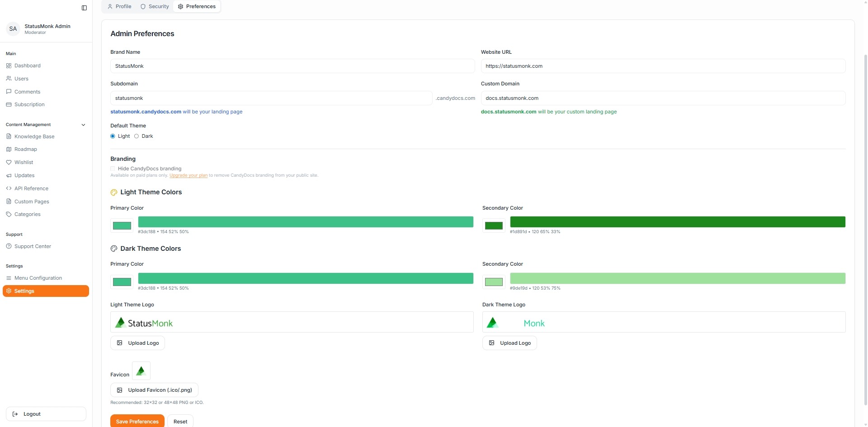Click the Comments speech bubble icon
This screenshot has height=427, width=868.
[x=9, y=92]
